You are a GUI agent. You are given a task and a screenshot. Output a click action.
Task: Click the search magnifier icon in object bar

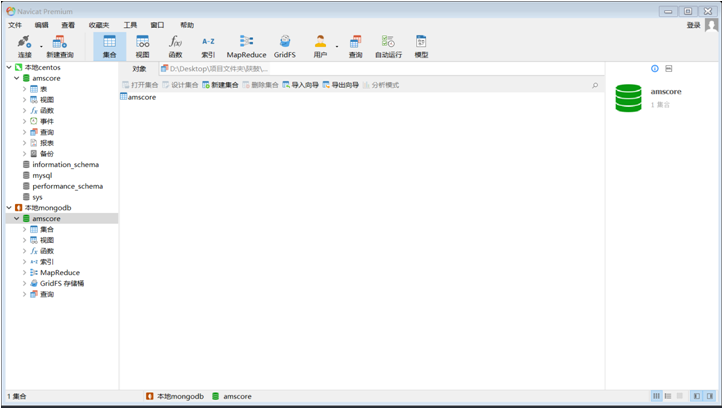coord(595,85)
